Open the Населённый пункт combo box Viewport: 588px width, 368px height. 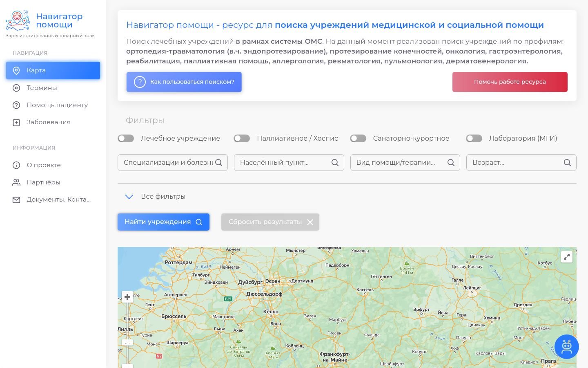coord(289,162)
